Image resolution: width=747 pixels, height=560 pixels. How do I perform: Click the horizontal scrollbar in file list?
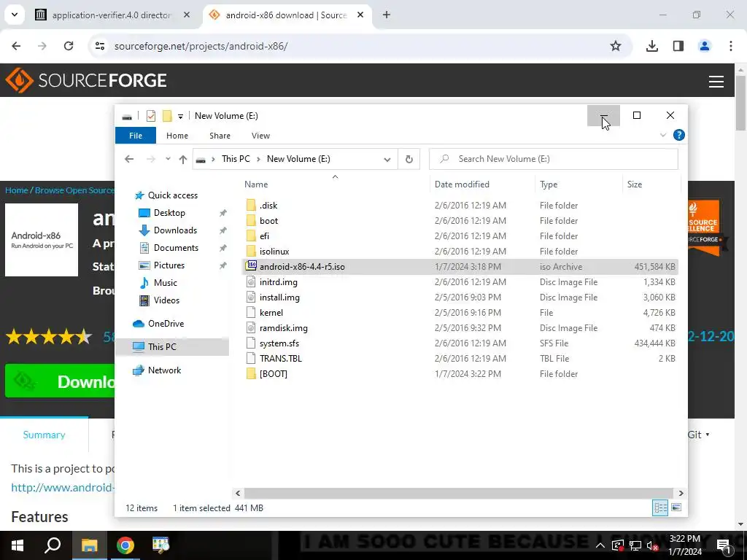pos(458,493)
